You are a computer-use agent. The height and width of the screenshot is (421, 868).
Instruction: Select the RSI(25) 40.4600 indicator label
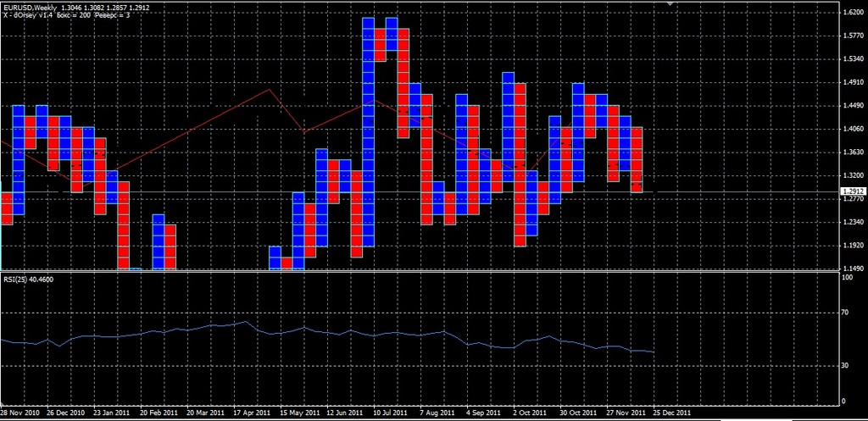[28, 280]
